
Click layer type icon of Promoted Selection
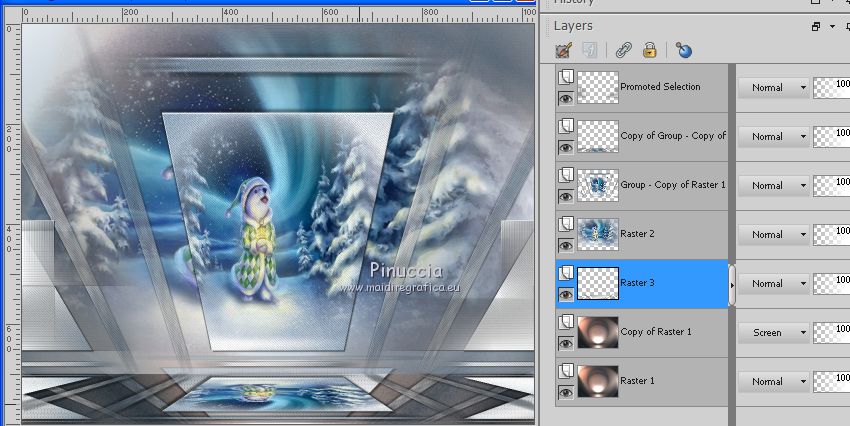tap(565, 77)
